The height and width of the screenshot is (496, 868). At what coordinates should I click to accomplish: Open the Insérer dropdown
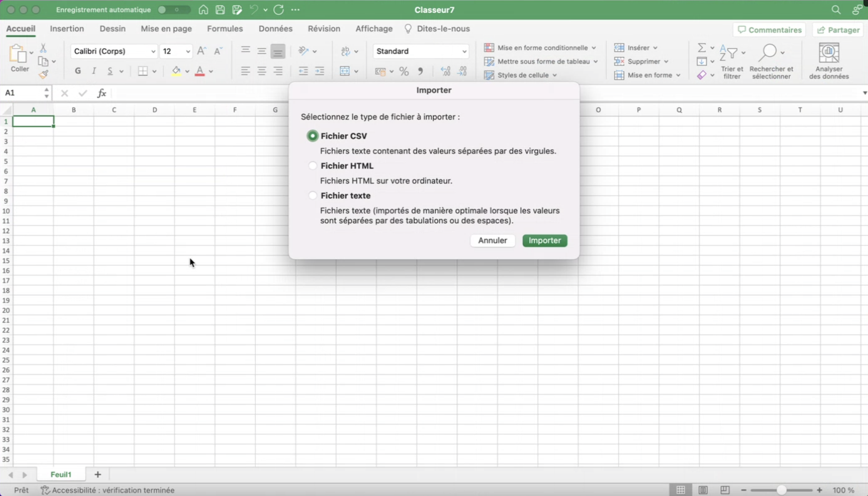(636, 48)
